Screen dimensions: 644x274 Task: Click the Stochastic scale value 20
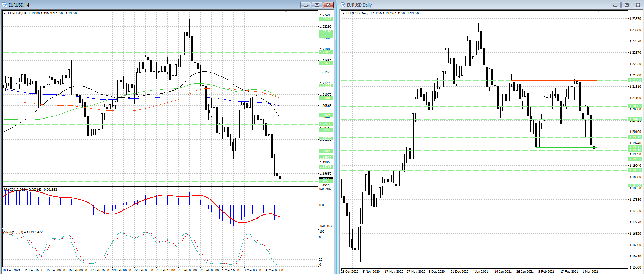(x=321, y=260)
